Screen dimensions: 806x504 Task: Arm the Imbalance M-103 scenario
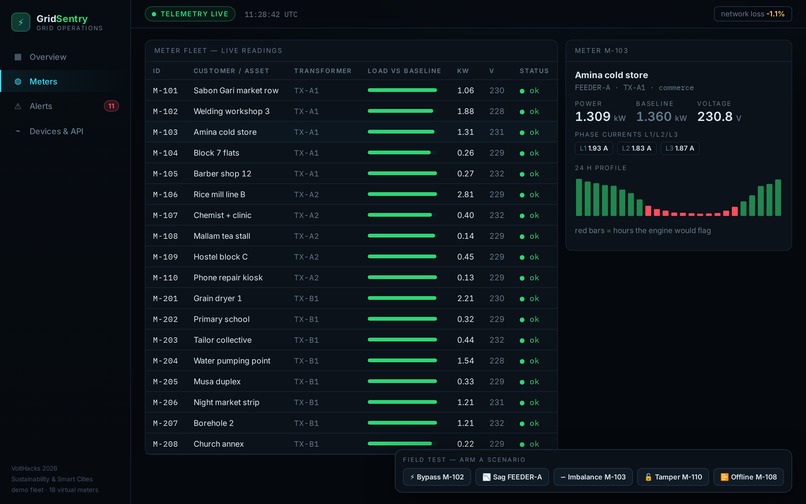pyautogui.click(x=593, y=477)
